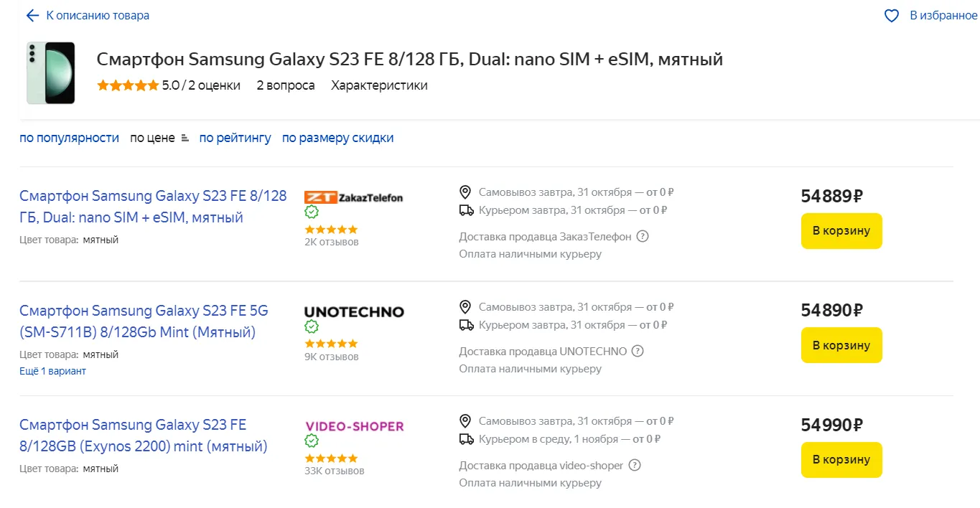The width and height of the screenshot is (980, 508).
Task: Open the help icon next to ЗаказТелефон delivery
Action: click(643, 236)
